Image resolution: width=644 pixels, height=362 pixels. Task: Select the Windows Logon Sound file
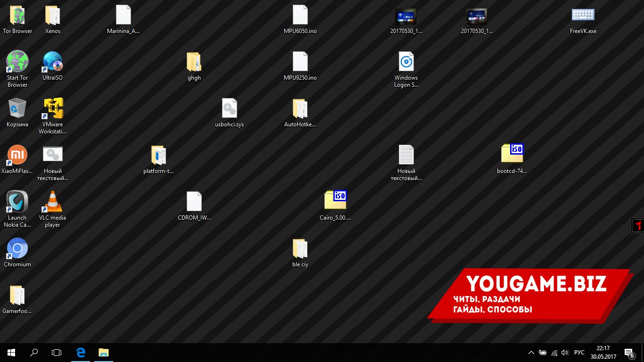406,63
